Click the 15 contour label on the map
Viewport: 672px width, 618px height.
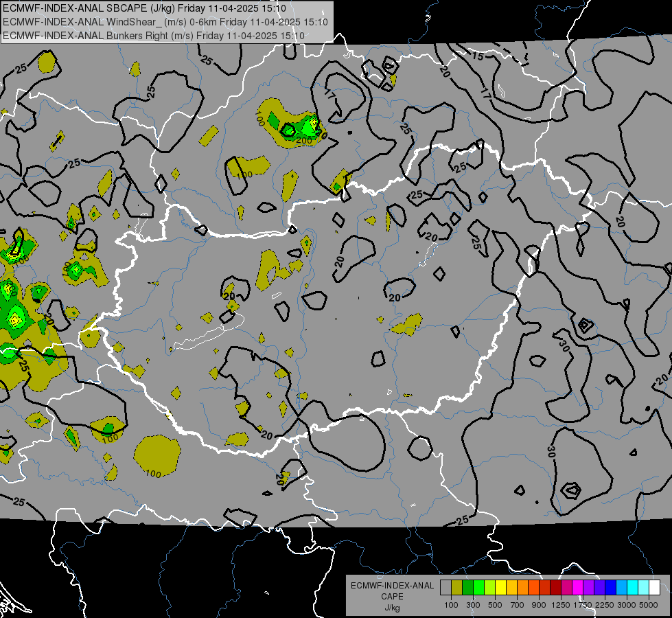coord(478,56)
